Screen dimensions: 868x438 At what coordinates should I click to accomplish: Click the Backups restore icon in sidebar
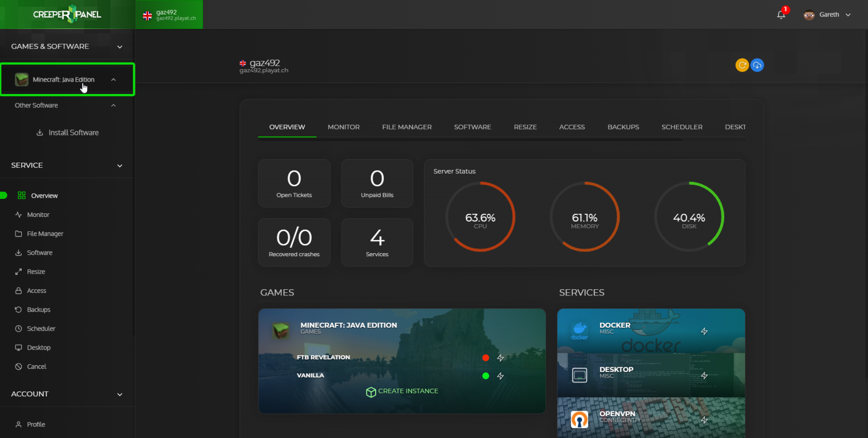coord(19,309)
